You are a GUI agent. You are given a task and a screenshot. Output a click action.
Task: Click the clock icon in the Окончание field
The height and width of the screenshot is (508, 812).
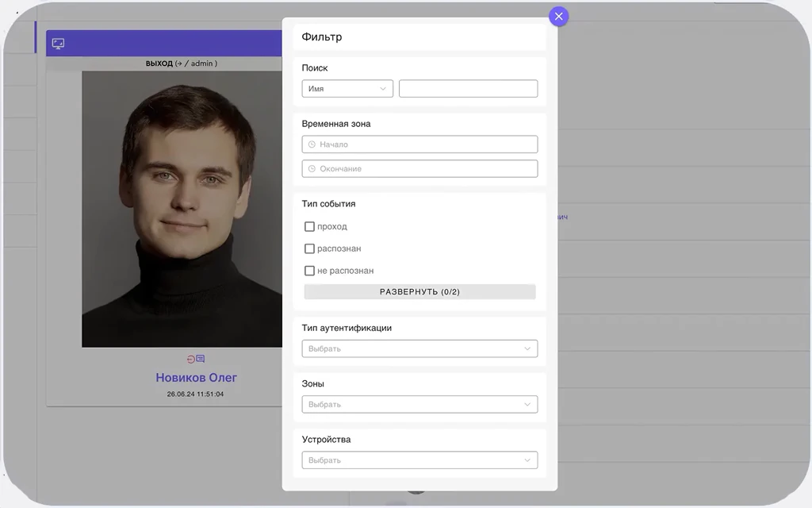(x=312, y=169)
